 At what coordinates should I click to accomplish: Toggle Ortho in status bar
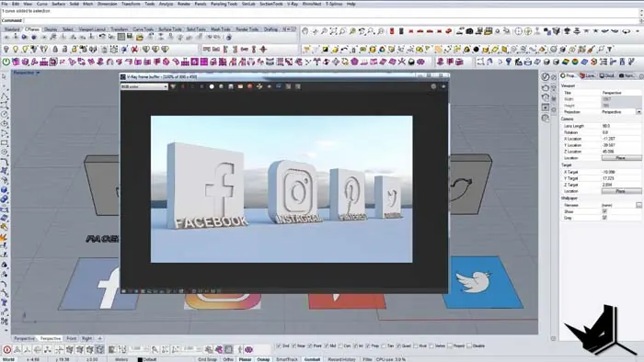pyautogui.click(x=228, y=359)
